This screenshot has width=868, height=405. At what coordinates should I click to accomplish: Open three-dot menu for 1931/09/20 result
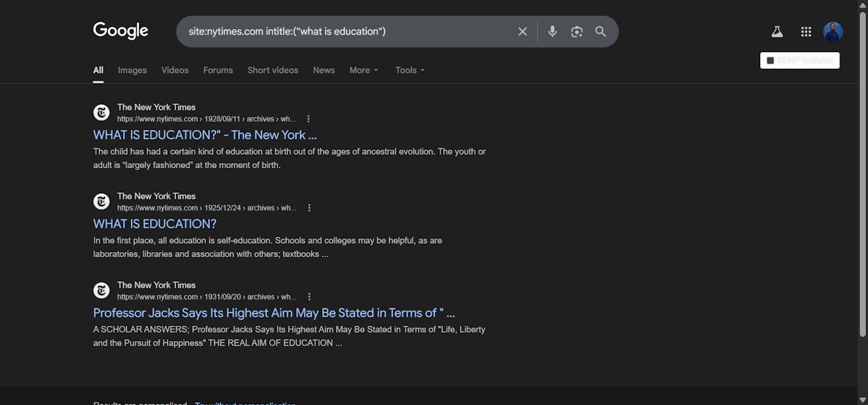point(309,297)
